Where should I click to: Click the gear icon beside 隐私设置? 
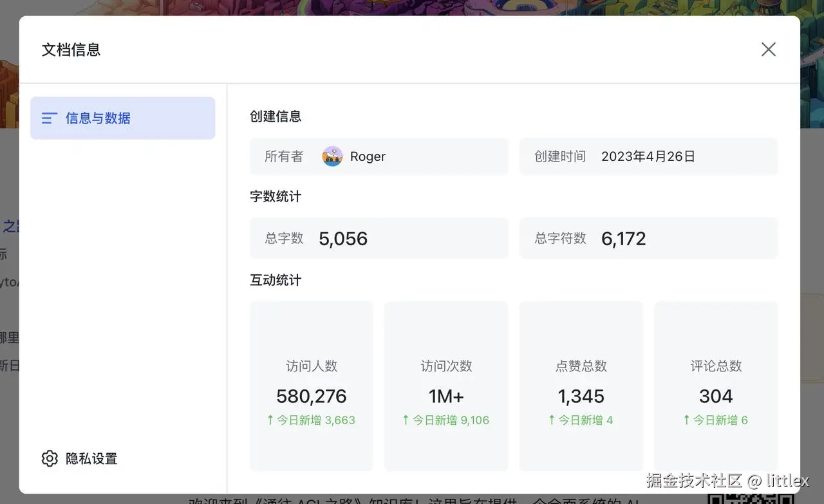pos(50,458)
